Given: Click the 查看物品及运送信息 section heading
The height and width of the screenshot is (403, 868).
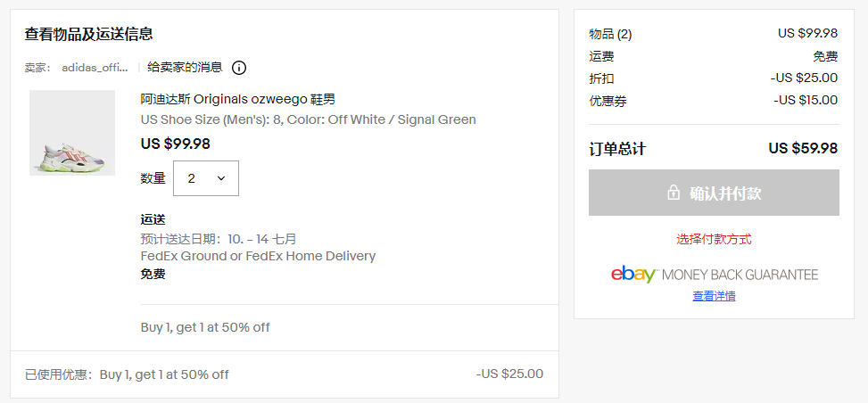Looking at the screenshot, I should 88,34.
